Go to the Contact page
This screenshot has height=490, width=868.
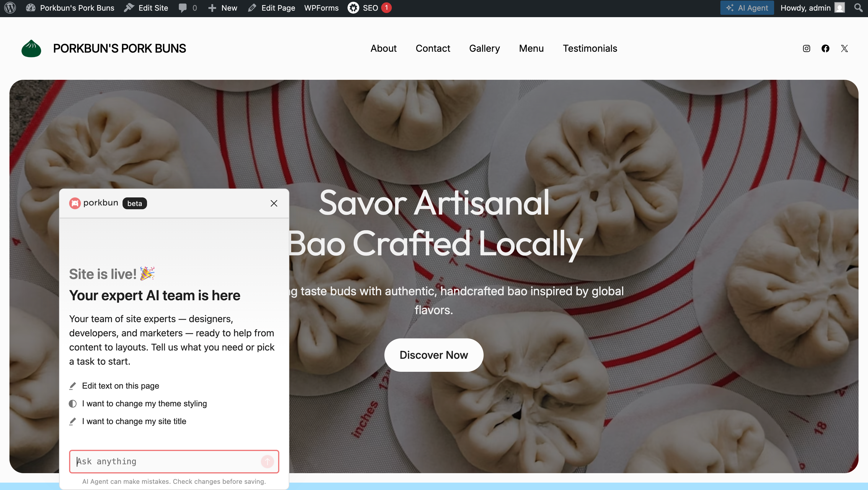[x=433, y=48]
